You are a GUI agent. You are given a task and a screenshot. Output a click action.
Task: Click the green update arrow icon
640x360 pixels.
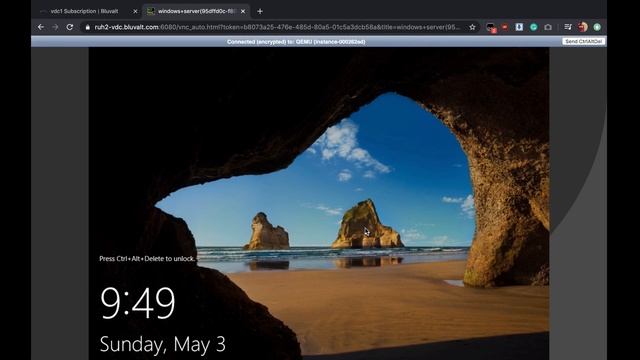[x=597, y=27]
